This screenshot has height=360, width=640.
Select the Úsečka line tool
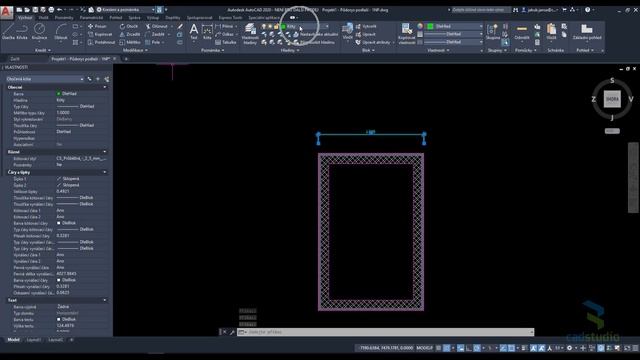coord(8,31)
